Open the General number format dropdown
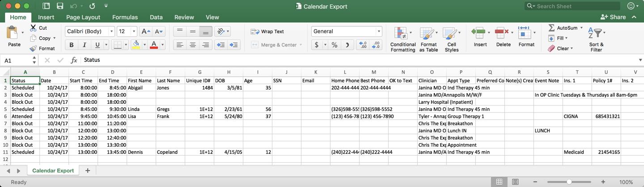This screenshot has height=187, width=644. coord(379,31)
